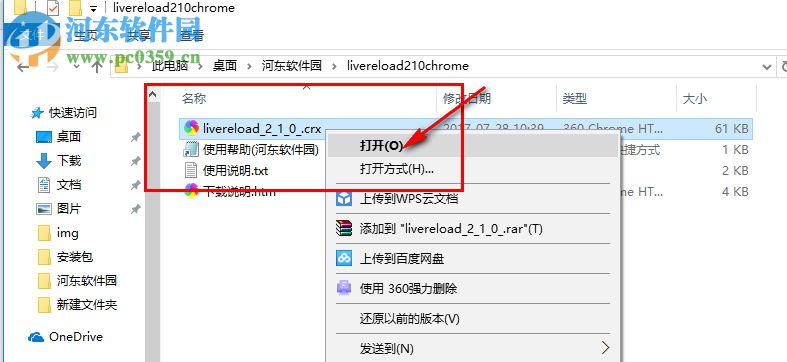The height and width of the screenshot is (362, 787).
Task: Open 新建文件夹 in the navigation pane
Action: coord(87,305)
